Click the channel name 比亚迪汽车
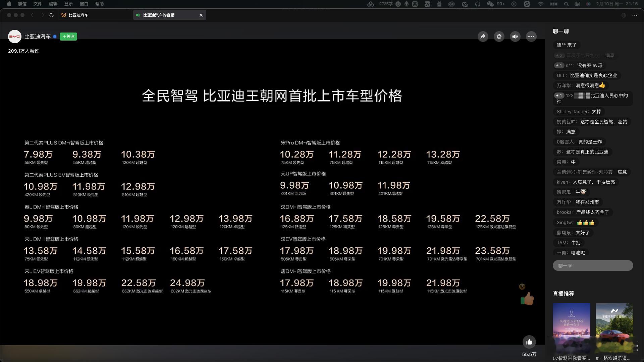The width and height of the screenshot is (644, 362). (x=37, y=37)
